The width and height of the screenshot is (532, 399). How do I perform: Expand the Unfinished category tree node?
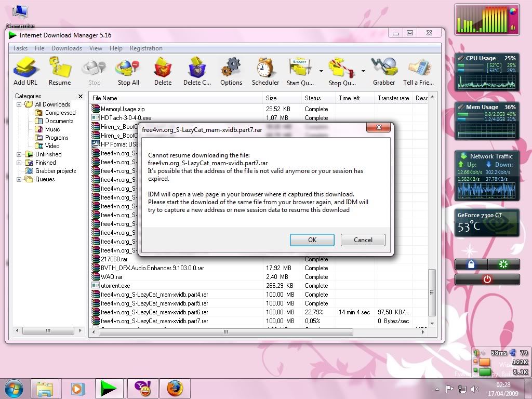19,154
